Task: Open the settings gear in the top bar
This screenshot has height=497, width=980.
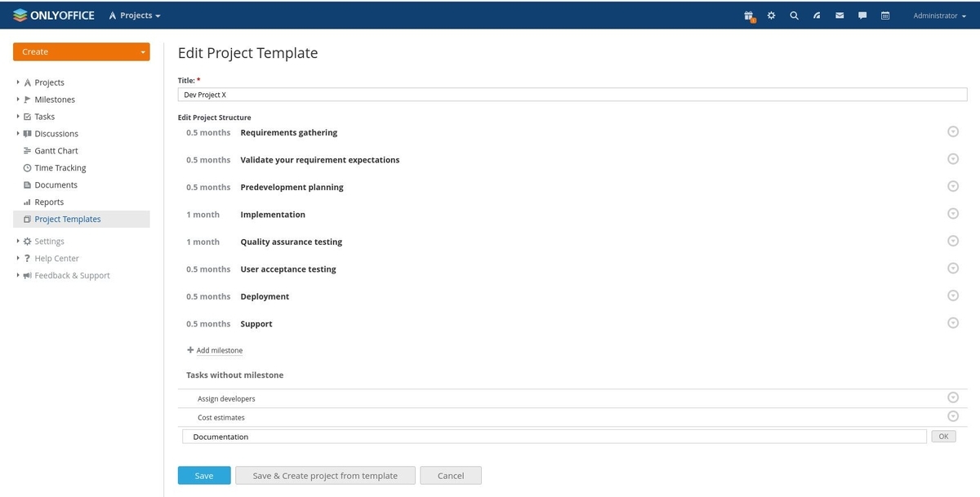Action: [771, 15]
